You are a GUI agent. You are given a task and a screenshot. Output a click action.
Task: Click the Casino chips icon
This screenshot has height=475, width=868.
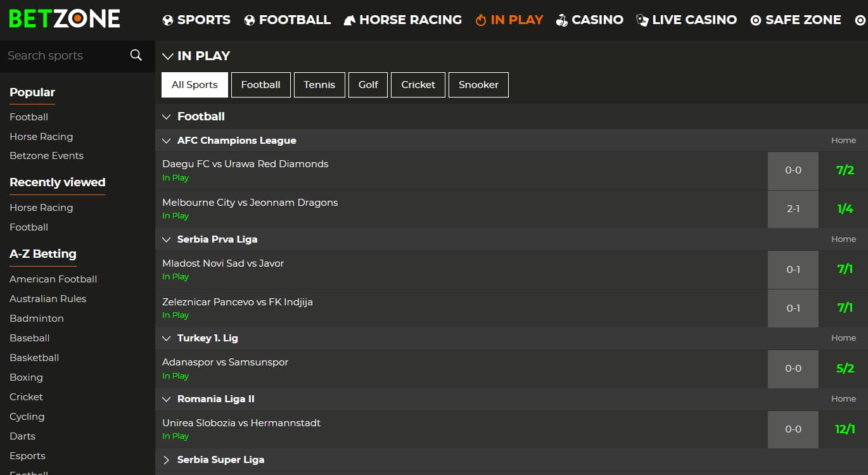pyautogui.click(x=561, y=20)
